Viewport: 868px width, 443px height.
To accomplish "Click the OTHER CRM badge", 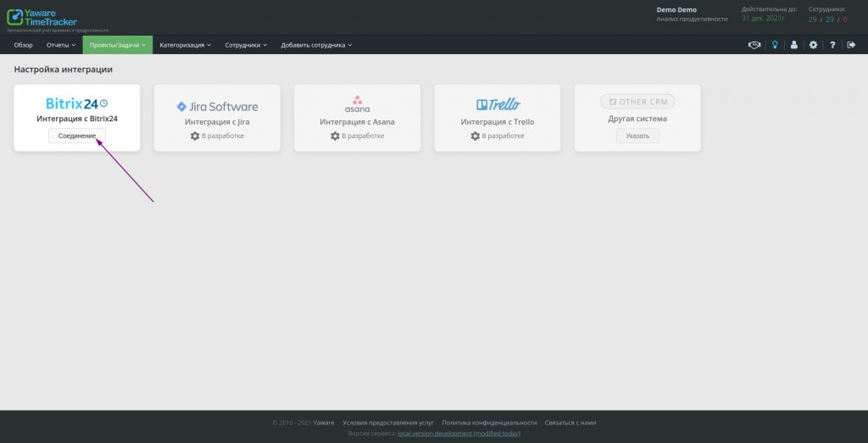I will pyautogui.click(x=637, y=102).
